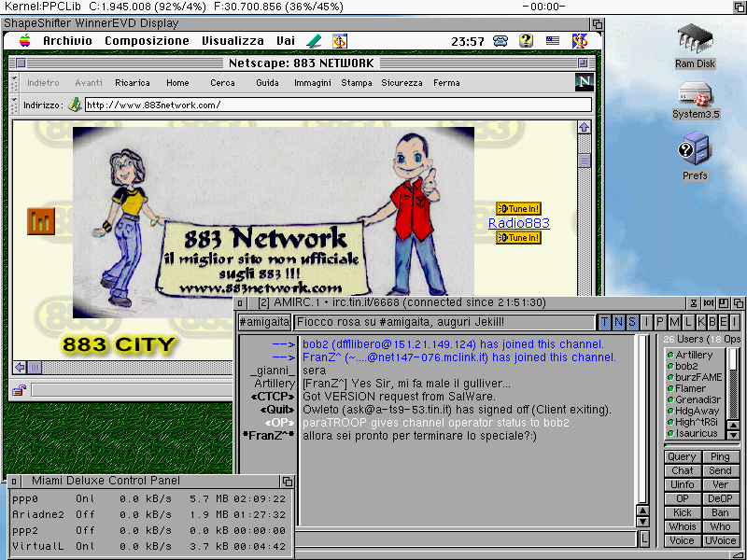
Task: Click Cerca in Netscape toolbar
Action: pos(222,83)
